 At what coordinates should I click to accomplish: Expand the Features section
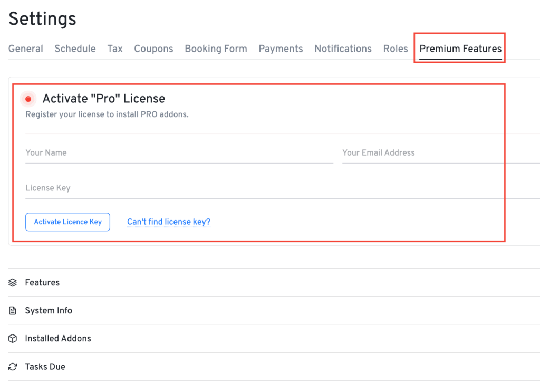[42, 282]
